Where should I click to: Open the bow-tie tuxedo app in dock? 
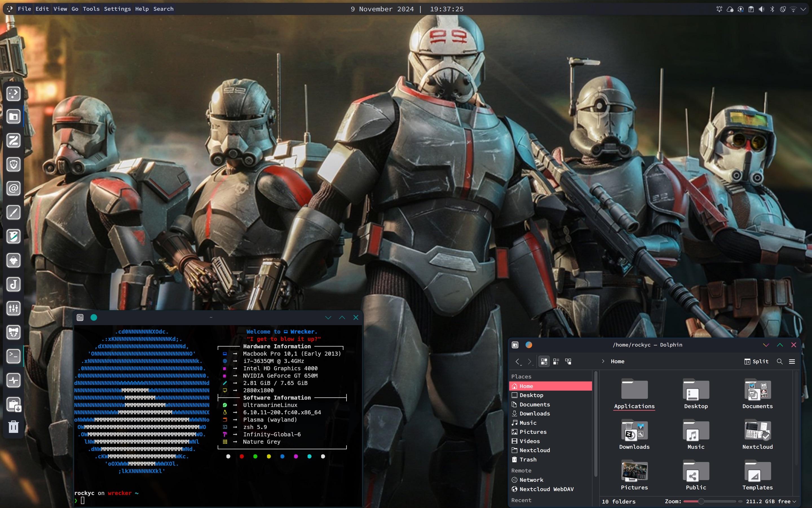pyautogui.click(x=14, y=332)
